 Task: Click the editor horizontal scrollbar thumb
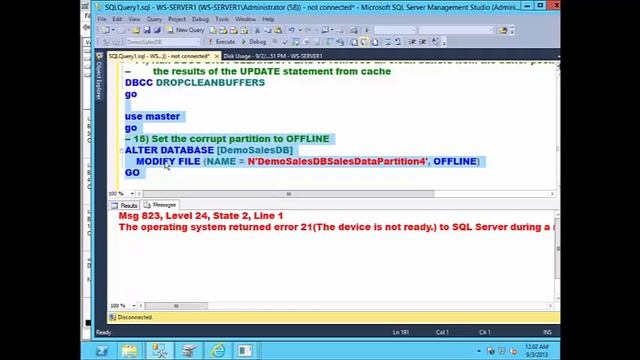[x=288, y=194]
